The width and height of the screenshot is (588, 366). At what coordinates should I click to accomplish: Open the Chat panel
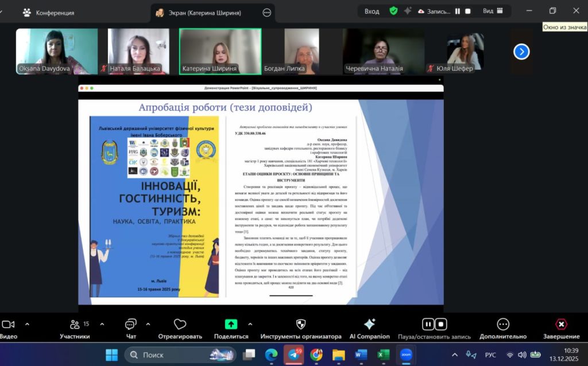click(x=131, y=325)
